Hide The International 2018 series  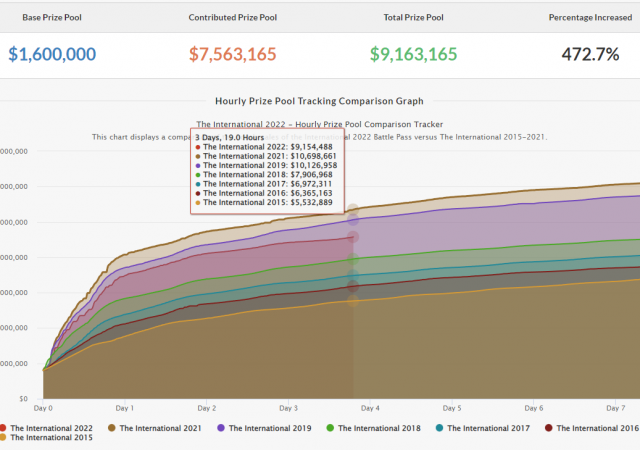pyautogui.click(x=377, y=428)
